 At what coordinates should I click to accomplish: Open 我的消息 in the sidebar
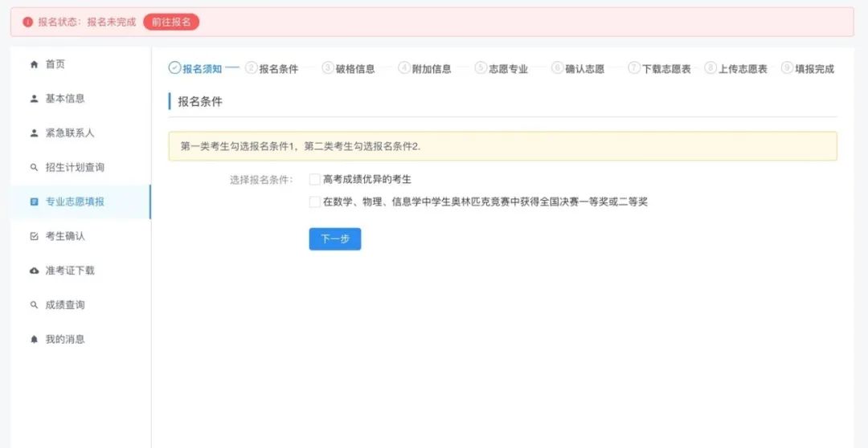pos(80,339)
